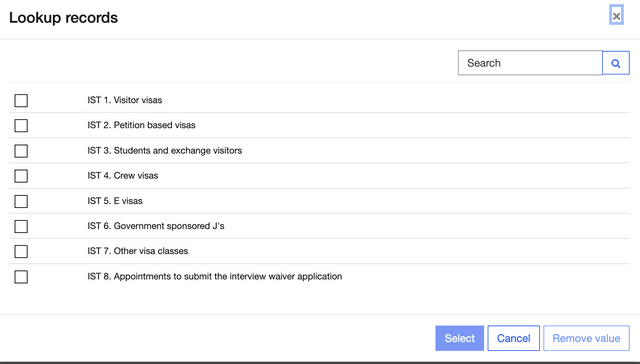The height and width of the screenshot is (364, 640).
Task: Click the IST 1. Visitor visas row text
Action: pos(124,100)
